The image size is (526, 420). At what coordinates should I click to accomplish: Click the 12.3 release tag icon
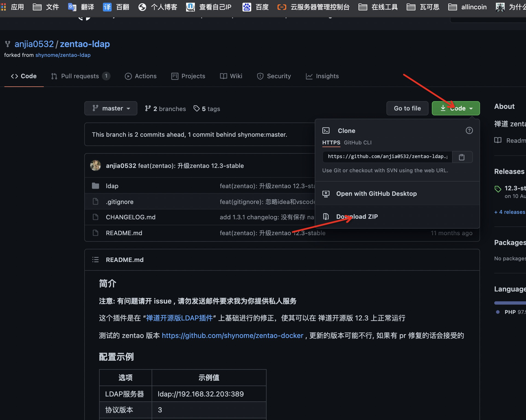pos(498,189)
